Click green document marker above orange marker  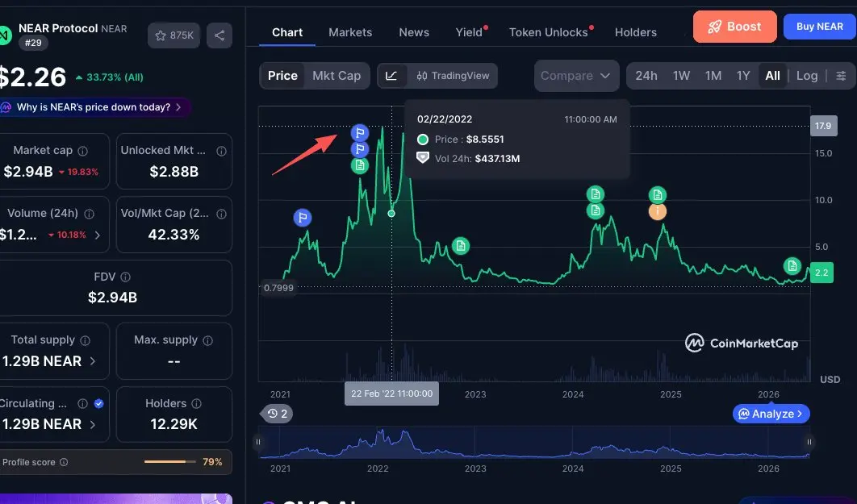click(658, 194)
